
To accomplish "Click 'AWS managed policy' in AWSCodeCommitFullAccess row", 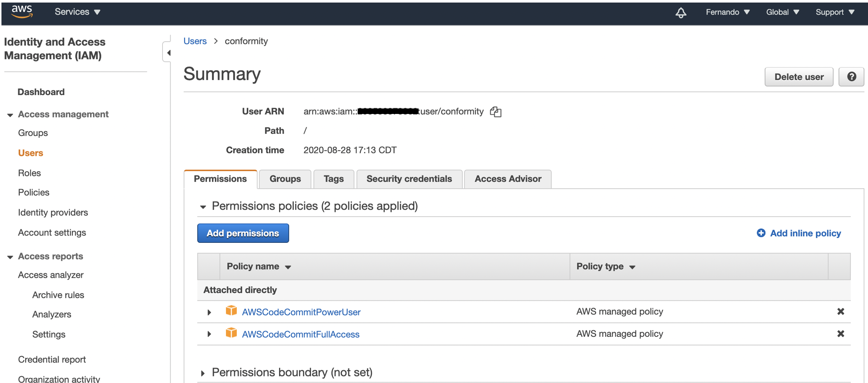I will pyautogui.click(x=619, y=334).
